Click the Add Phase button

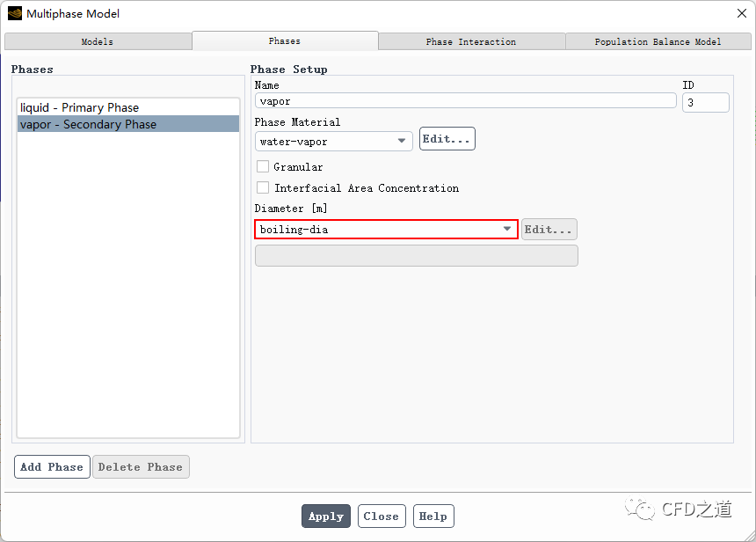(x=52, y=467)
